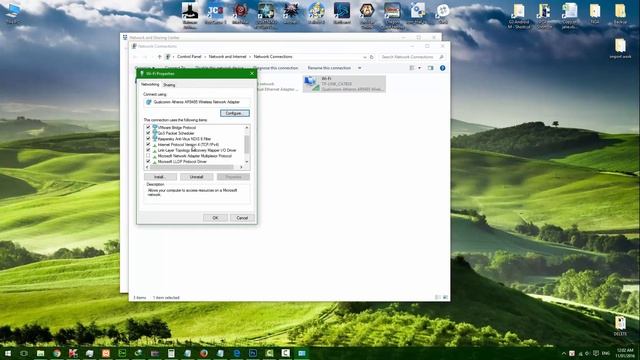
Task: Close Wi-Fi Properties with the X
Action: pyautogui.click(x=252, y=73)
